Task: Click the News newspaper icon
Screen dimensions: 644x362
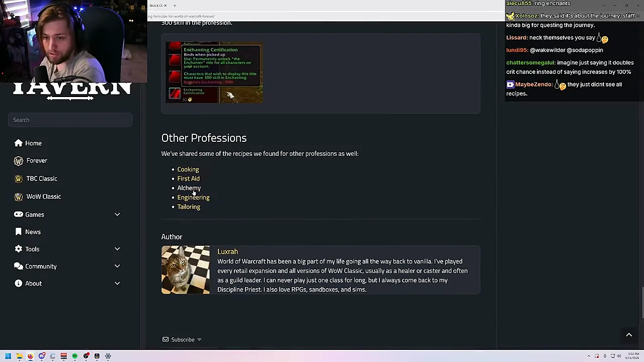Action: tap(19, 232)
